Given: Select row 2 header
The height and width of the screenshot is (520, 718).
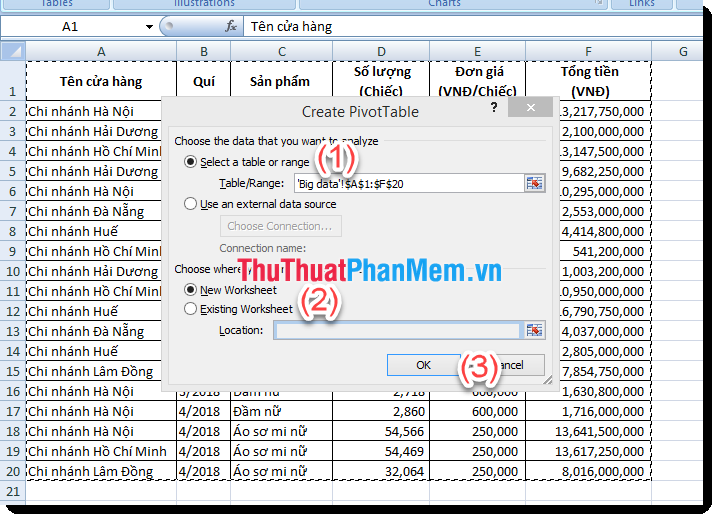Looking at the screenshot, I should pyautogui.click(x=13, y=111).
